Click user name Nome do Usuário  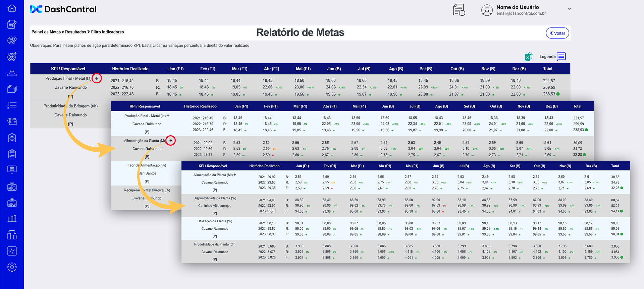coord(518,7)
